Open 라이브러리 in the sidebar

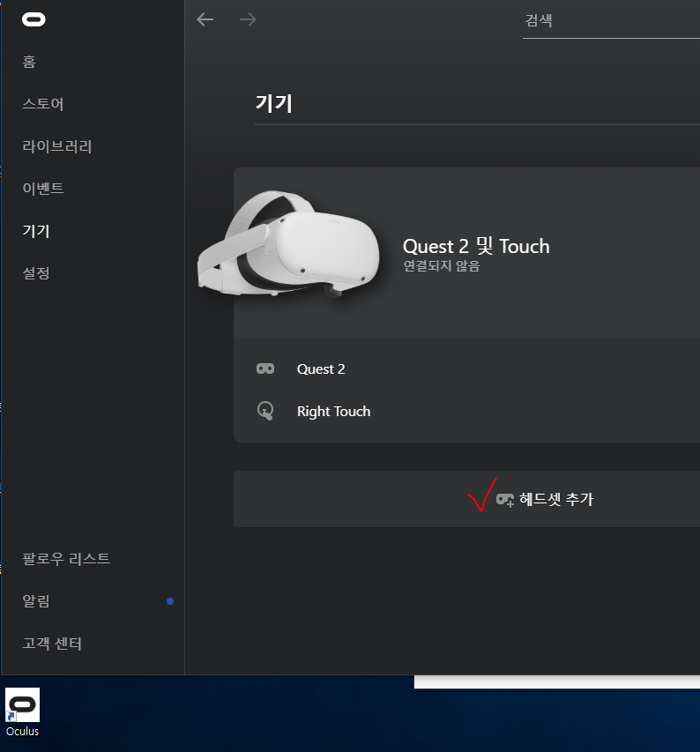(57, 146)
